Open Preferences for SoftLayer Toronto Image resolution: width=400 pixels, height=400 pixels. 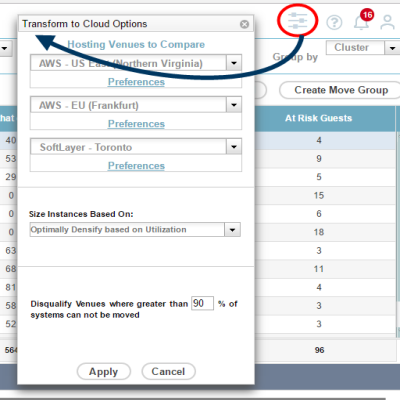[136, 166]
